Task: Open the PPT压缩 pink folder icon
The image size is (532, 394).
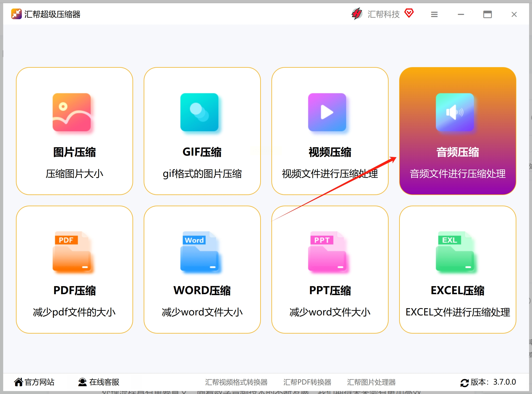Action: (327, 251)
